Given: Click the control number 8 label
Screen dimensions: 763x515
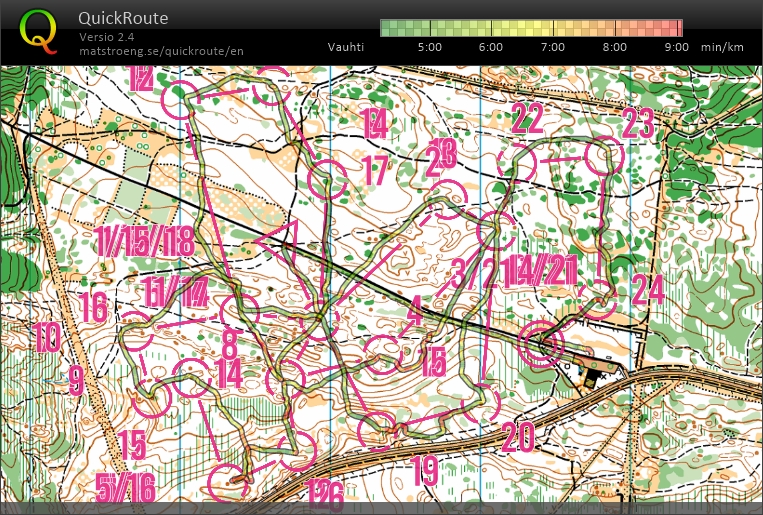Looking at the screenshot, I should (x=229, y=346).
